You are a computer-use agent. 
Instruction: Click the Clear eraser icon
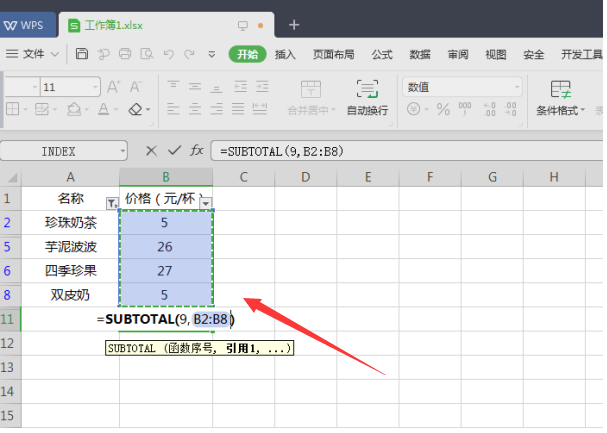point(135,110)
